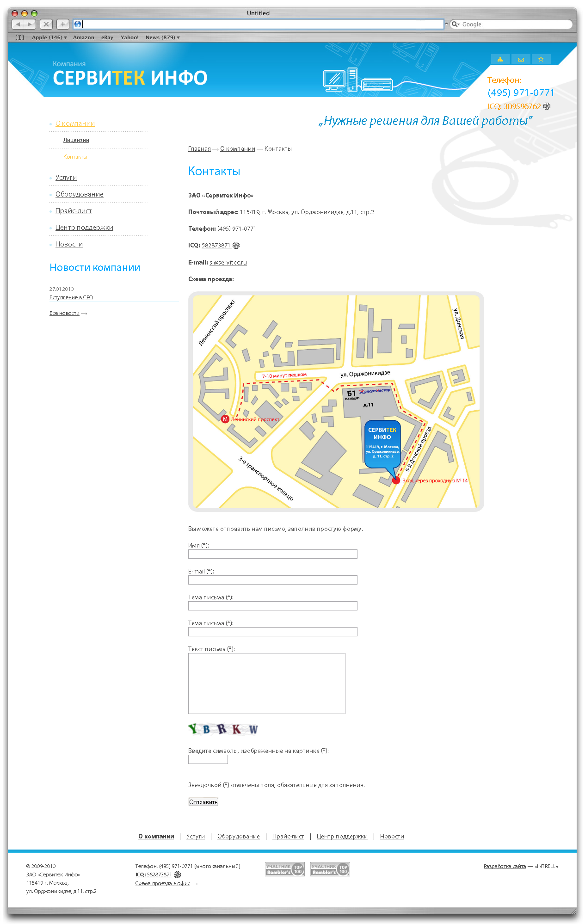Open the Все новости link
585x924 pixels.
tap(65, 314)
